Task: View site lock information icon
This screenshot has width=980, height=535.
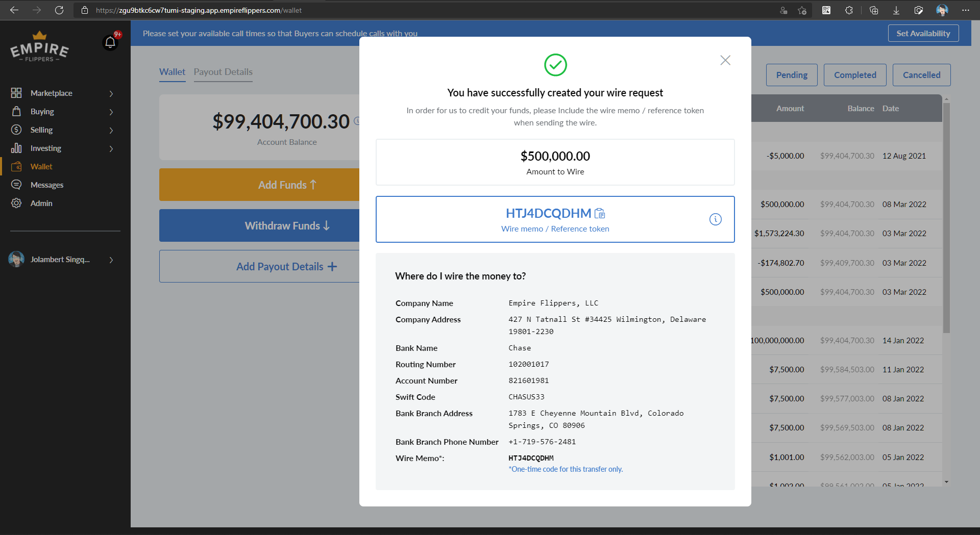Action: pos(85,10)
